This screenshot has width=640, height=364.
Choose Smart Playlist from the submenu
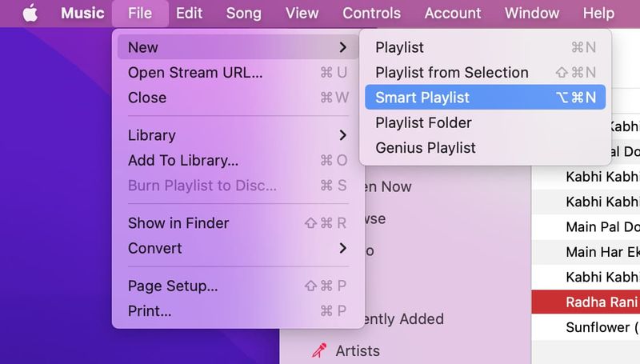(485, 97)
